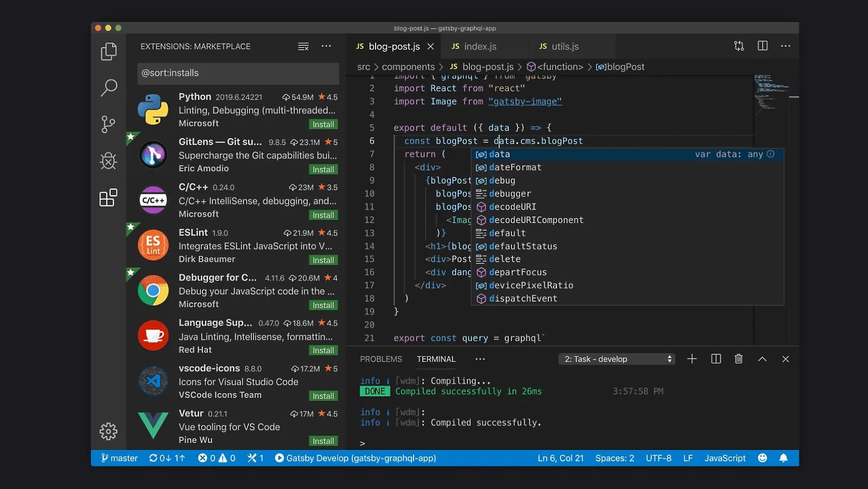Install the GitLens extension
Screen dimensions: 868x489
[323, 170]
